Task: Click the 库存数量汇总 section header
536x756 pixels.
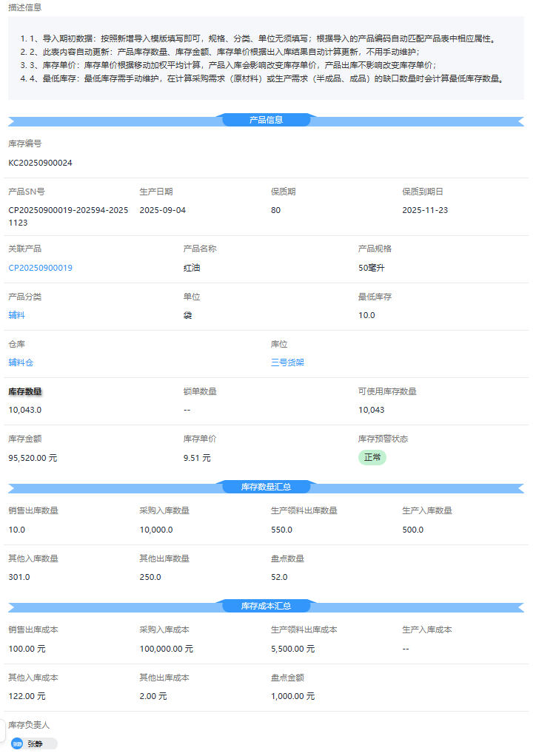Action: click(x=266, y=487)
